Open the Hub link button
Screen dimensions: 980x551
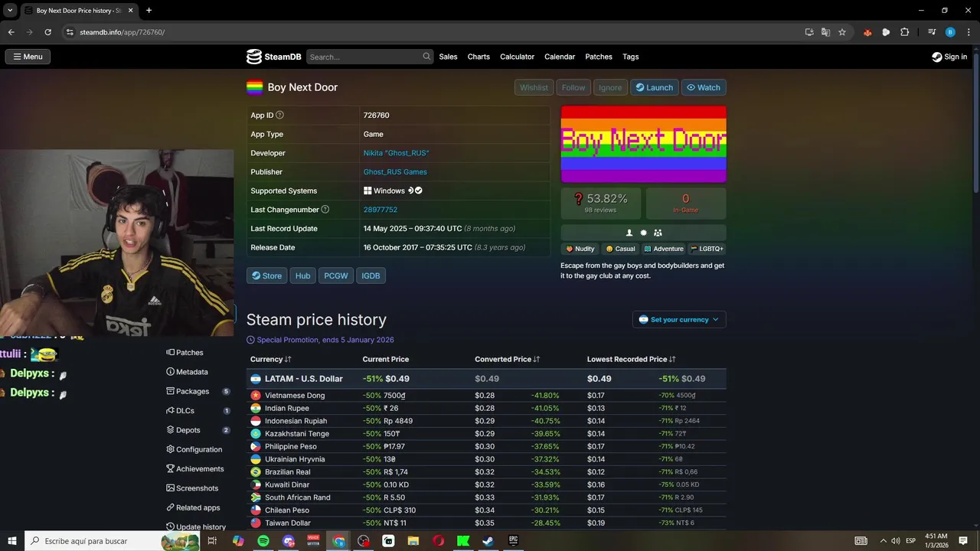[x=303, y=275]
